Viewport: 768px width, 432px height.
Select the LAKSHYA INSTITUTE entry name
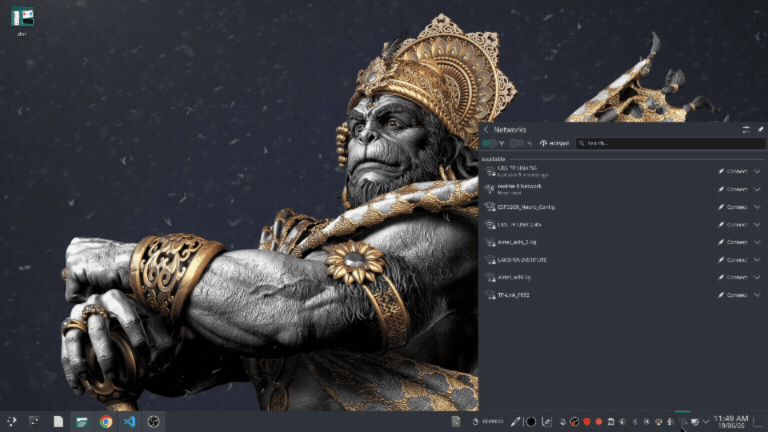tap(522, 260)
